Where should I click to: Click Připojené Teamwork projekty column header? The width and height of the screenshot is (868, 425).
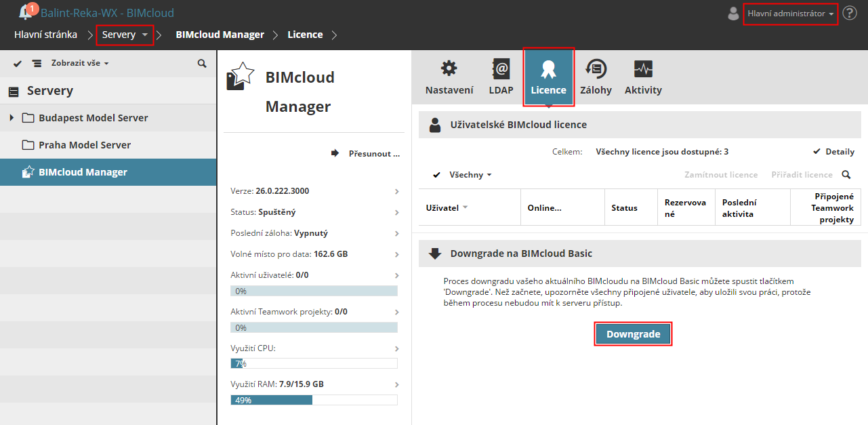tap(825, 207)
